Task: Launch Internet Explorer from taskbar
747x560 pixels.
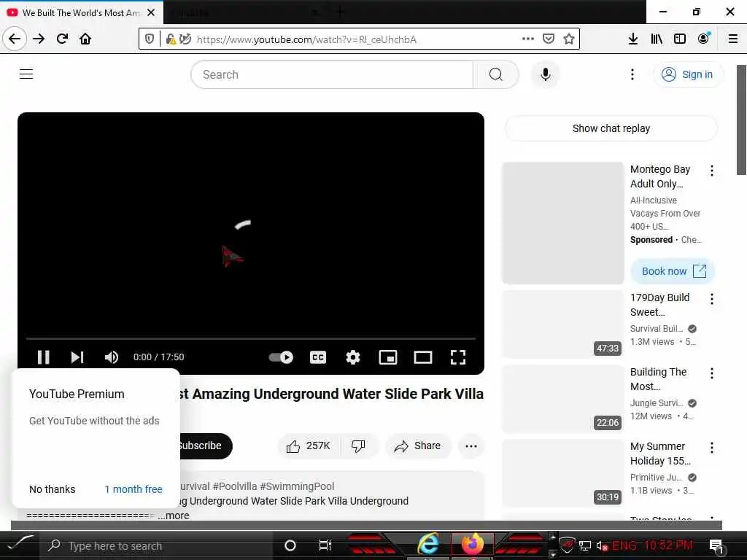Action: pos(428,544)
